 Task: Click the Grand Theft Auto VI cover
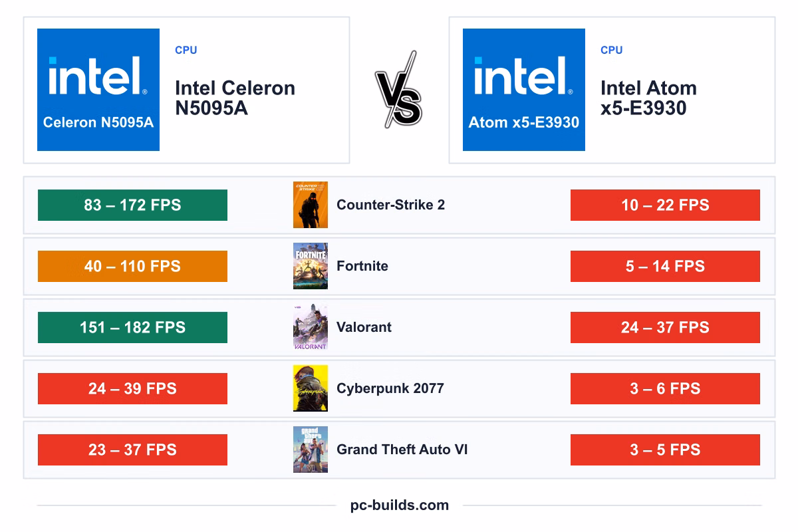click(x=311, y=450)
